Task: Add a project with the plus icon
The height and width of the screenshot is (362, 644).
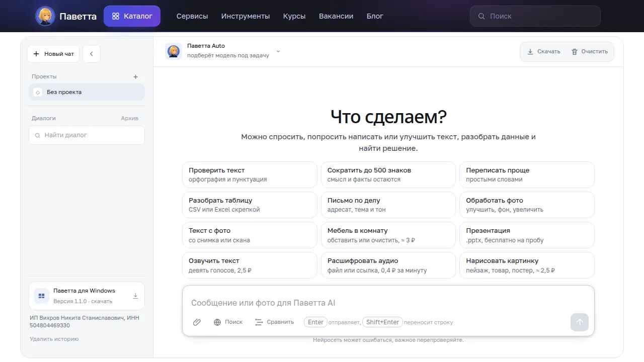Action: (135, 77)
